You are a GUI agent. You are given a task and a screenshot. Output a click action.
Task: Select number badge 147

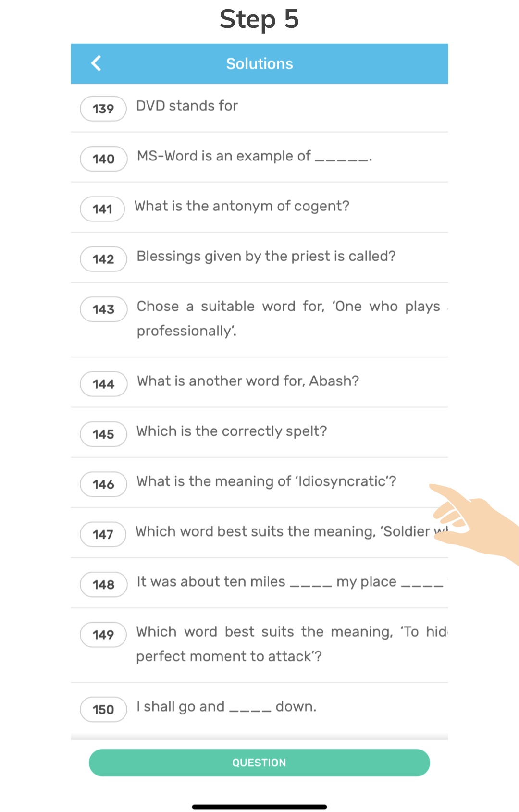[x=103, y=534]
